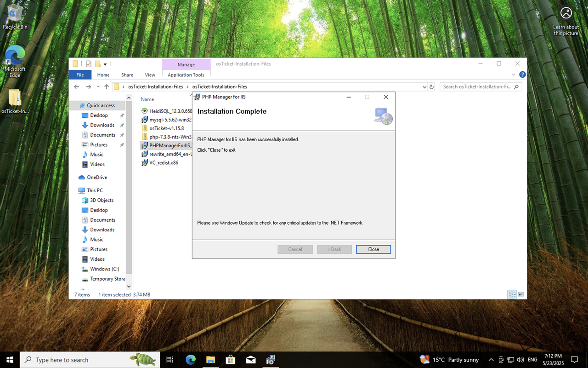Open File Explorer taskbar icon
588x368 pixels.
tap(210, 360)
